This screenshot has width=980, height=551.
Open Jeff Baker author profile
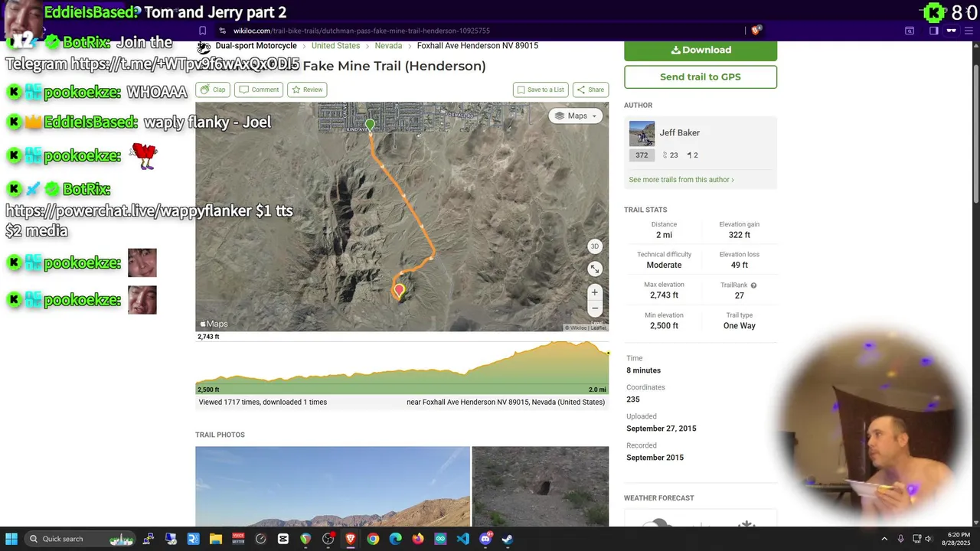click(680, 132)
